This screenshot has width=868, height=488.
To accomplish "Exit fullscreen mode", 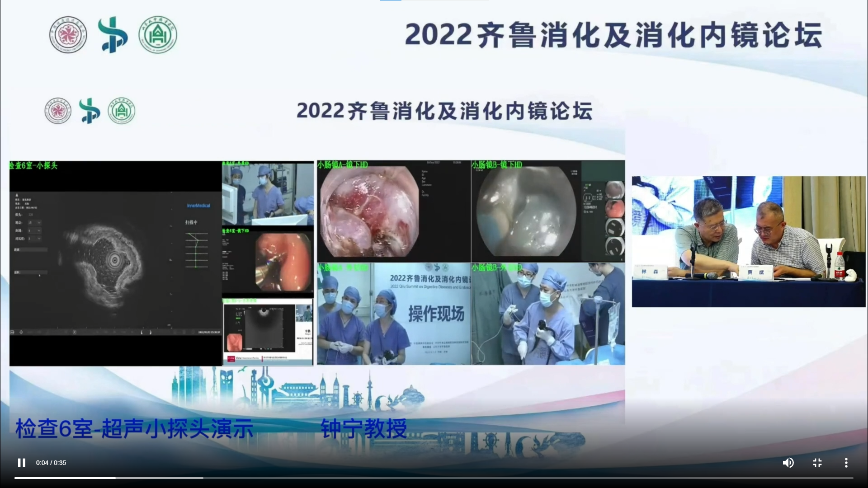I will [x=817, y=463].
